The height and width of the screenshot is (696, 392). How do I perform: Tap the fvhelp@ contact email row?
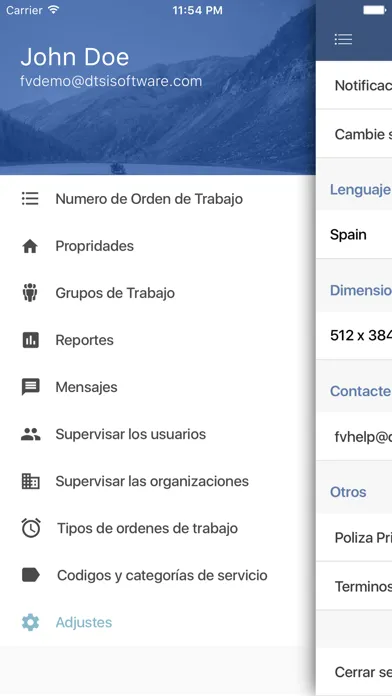pyautogui.click(x=354, y=436)
